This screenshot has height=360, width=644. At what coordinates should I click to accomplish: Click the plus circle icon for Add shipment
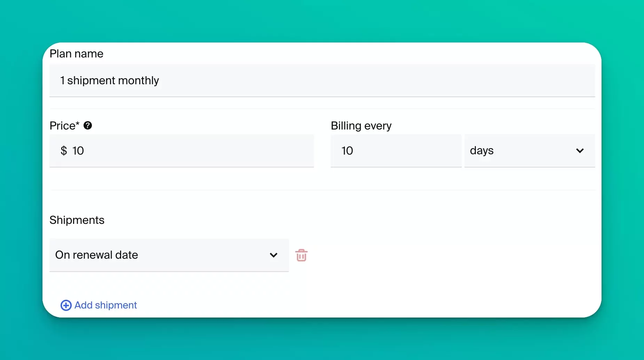pos(66,305)
